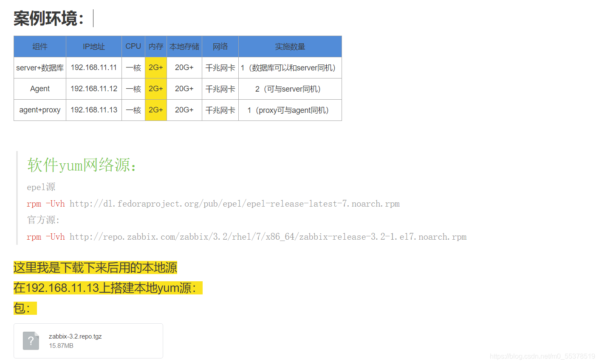Click the first rpm -Uvh command

click(x=46, y=204)
